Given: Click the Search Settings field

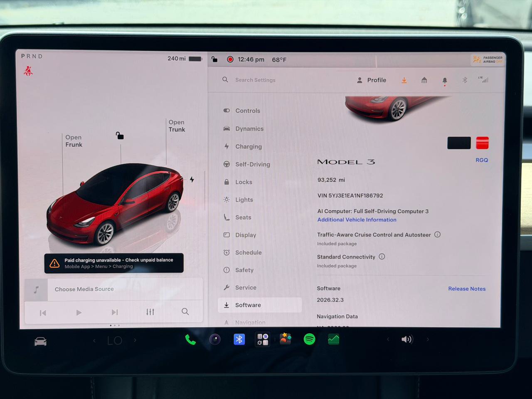Looking at the screenshot, I should point(255,80).
